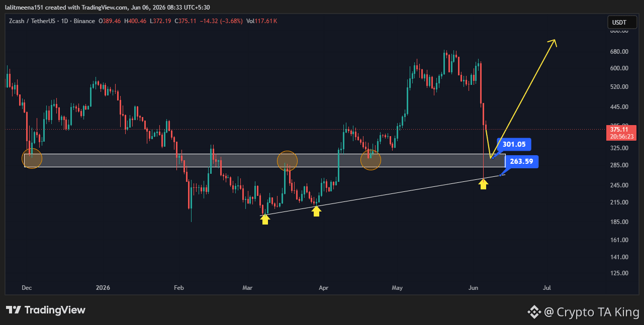This screenshot has height=325, width=644.
Task: Click the Jun label on time axis
Action: (x=473, y=288)
